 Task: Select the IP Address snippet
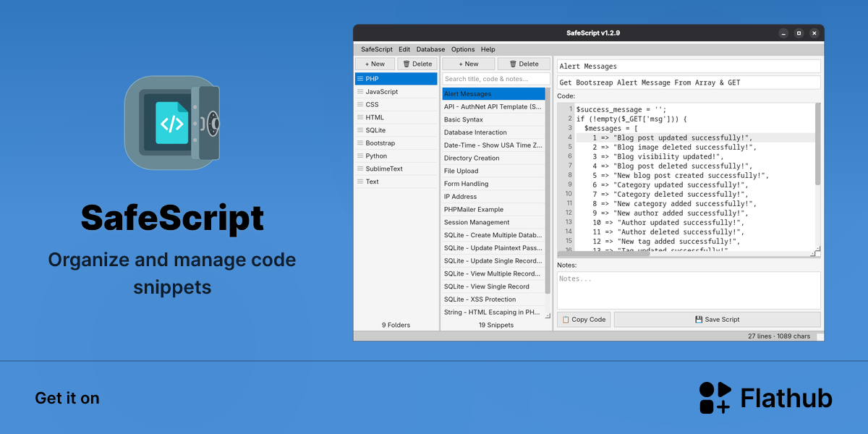(x=493, y=197)
